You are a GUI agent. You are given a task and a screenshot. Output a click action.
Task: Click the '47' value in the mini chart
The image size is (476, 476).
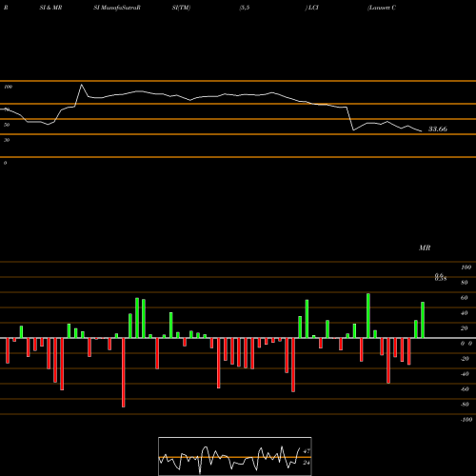(x=307, y=451)
